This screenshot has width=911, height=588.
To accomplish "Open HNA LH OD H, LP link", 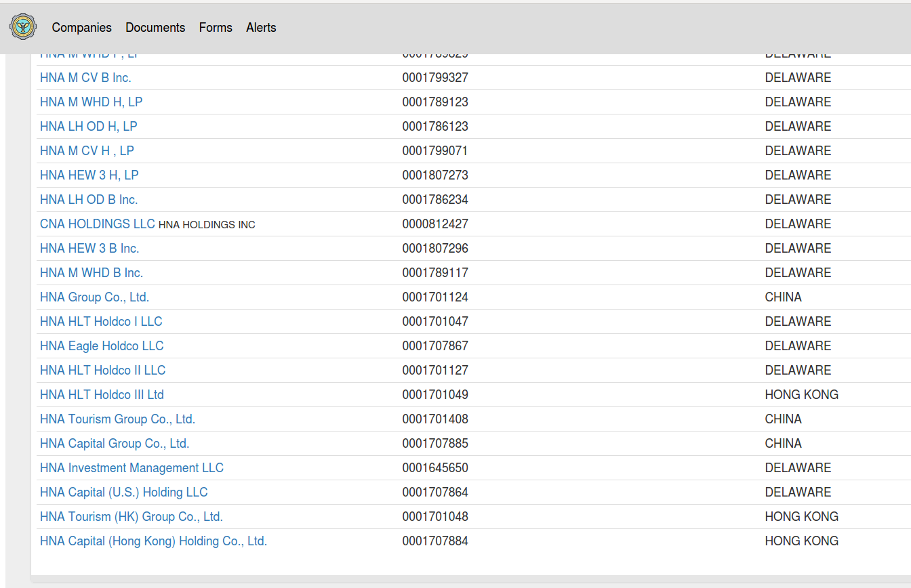I will pos(88,127).
